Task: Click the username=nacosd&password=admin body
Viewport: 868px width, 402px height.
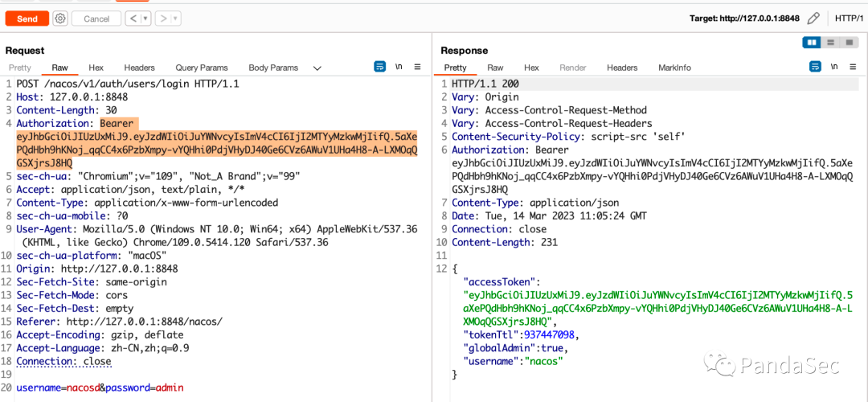Action: (x=100, y=388)
